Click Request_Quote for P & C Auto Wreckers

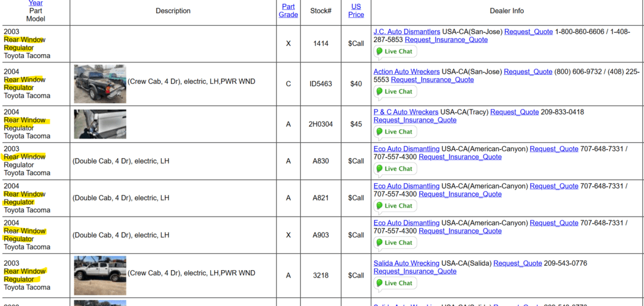(x=514, y=112)
